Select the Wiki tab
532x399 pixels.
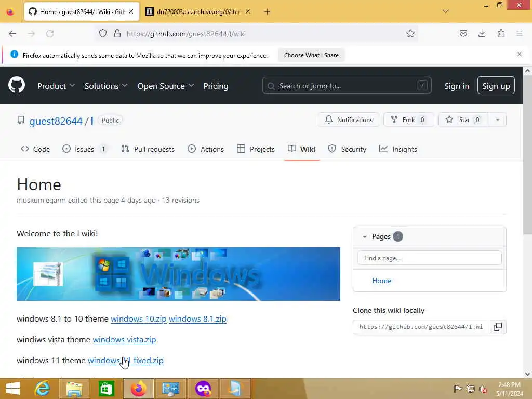[x=302, y=149]
